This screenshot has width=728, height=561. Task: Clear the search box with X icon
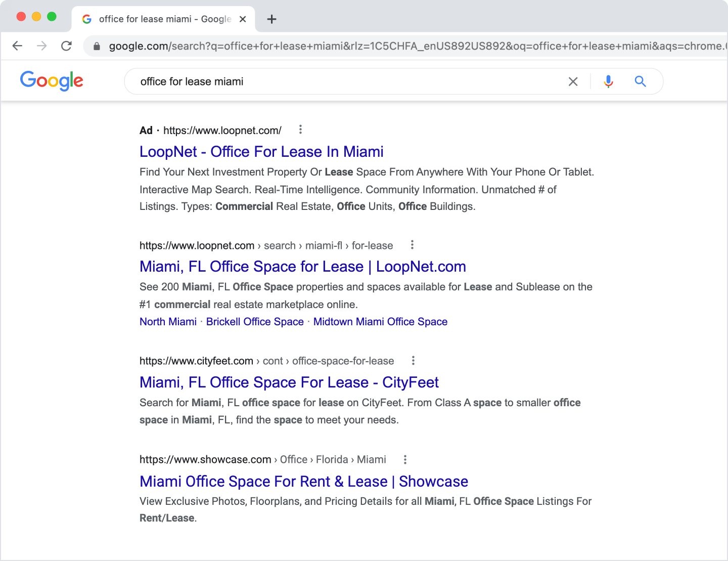pos(573,81)
